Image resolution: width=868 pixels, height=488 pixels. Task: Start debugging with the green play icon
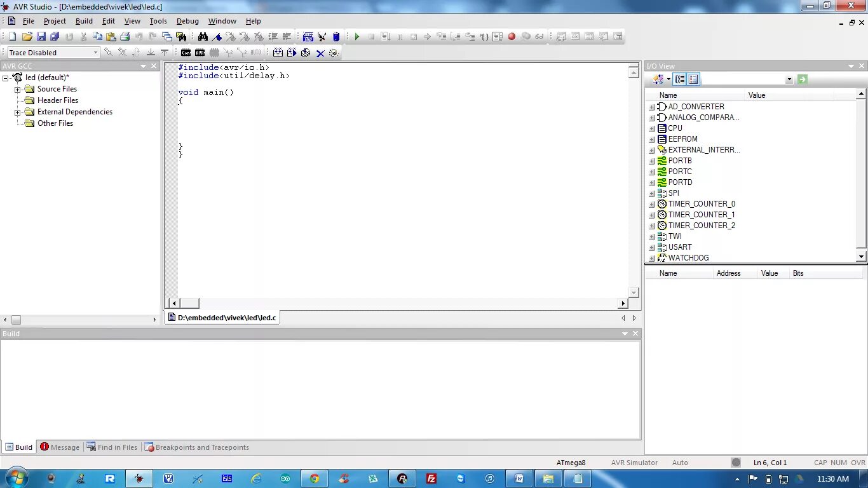(x=357, y=37)
